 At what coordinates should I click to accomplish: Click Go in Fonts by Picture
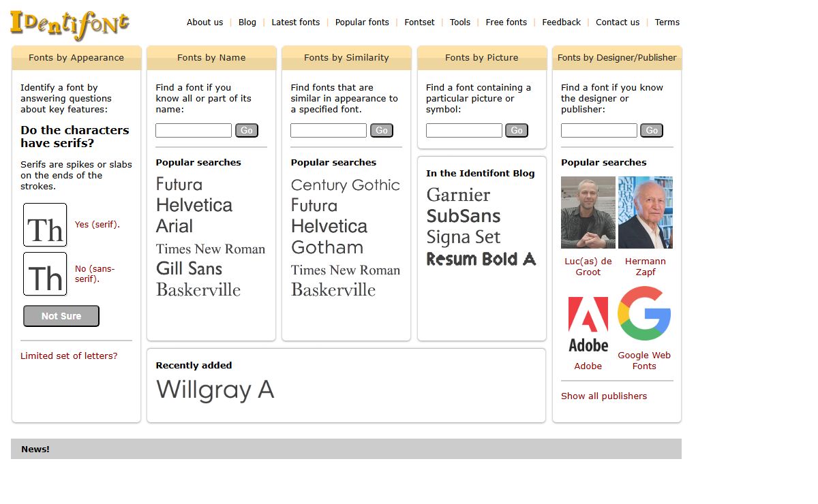pyautogui.click(x=517, y=130)
